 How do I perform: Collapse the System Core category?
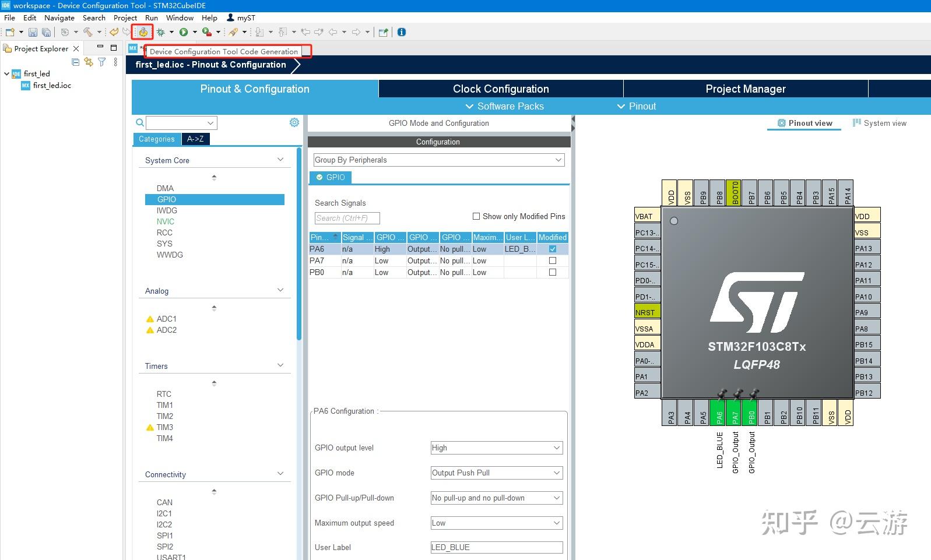tap(280, 160)
